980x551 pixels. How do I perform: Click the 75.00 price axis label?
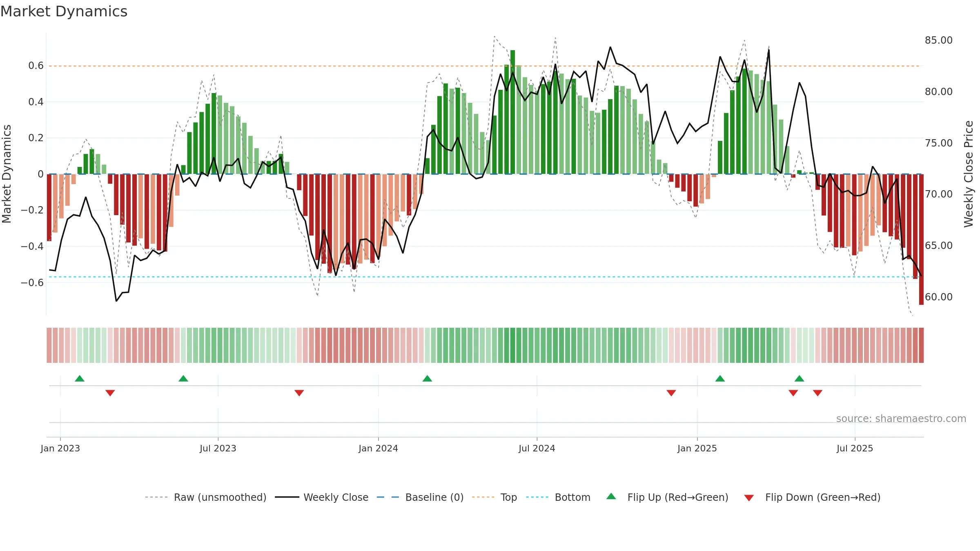939,143
